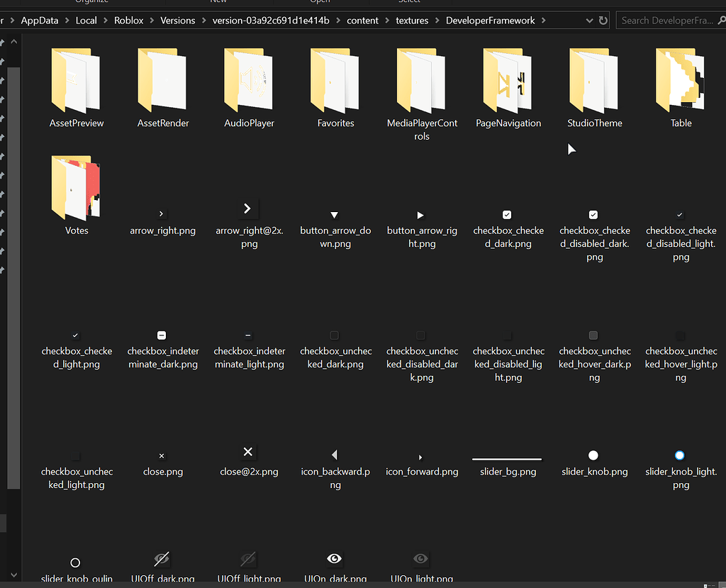Image resolution: width=726 pixels, height=588 pixels.
Task: Expand chevron between textures and DeveloperFramework
Action: point(437,21)
